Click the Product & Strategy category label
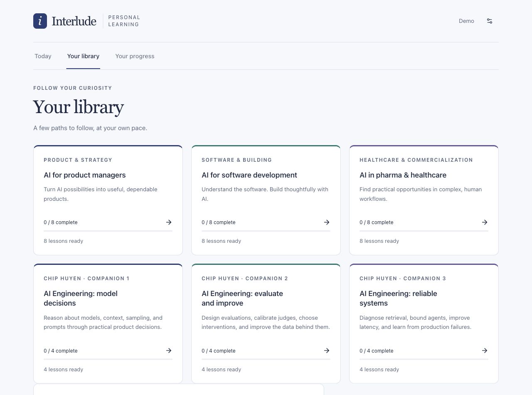532x395 pixels. (78, 160)
